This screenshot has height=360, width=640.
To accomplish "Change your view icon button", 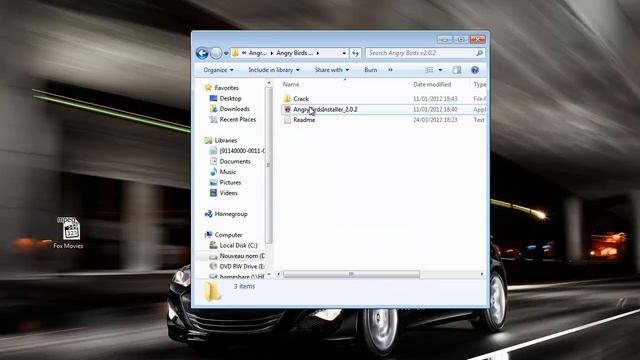I will click(x=429, y=70).
